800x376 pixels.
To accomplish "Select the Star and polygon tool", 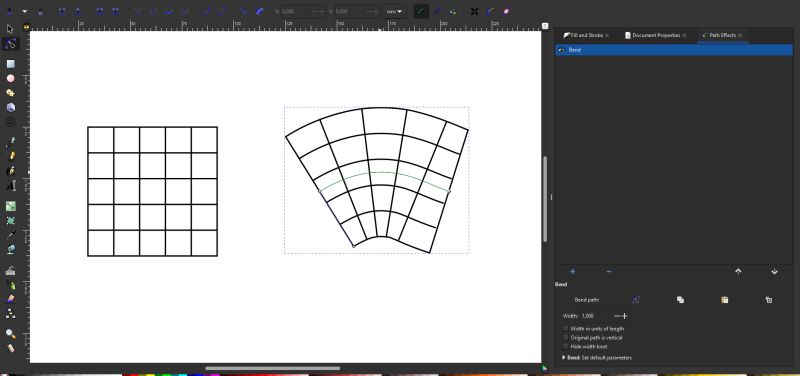I will [x=10, y=93].
